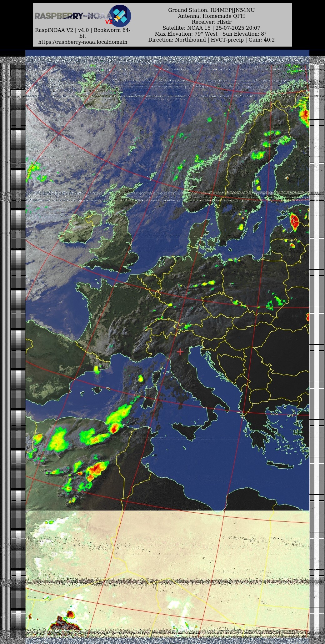Click the 'Direction: Northbound | HVCT-precip' line
This screenshot has height=644, width=325.
211,40
